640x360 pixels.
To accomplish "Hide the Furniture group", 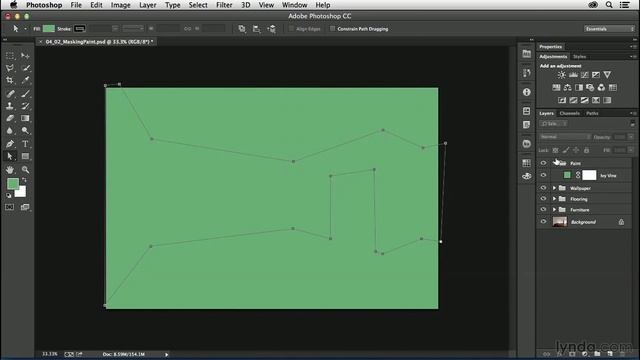I will coord(543,209).
